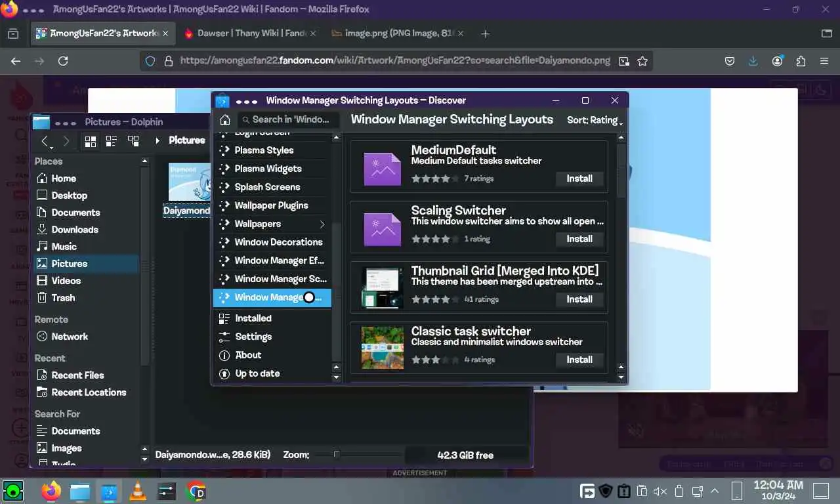Viewport: 840px width, 504px height.
Task: Open Dolphin's Back button history
Action: click(45, 141)
